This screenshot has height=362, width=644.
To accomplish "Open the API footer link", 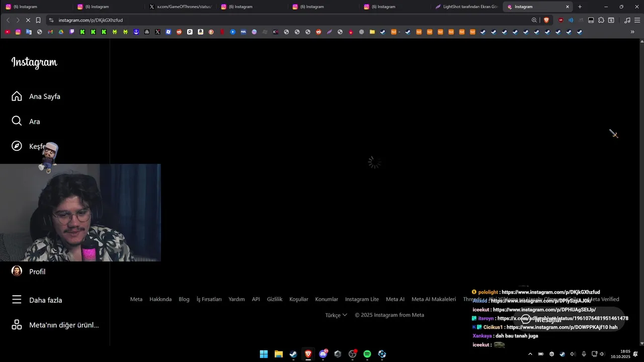I will (x=256, y=299).
